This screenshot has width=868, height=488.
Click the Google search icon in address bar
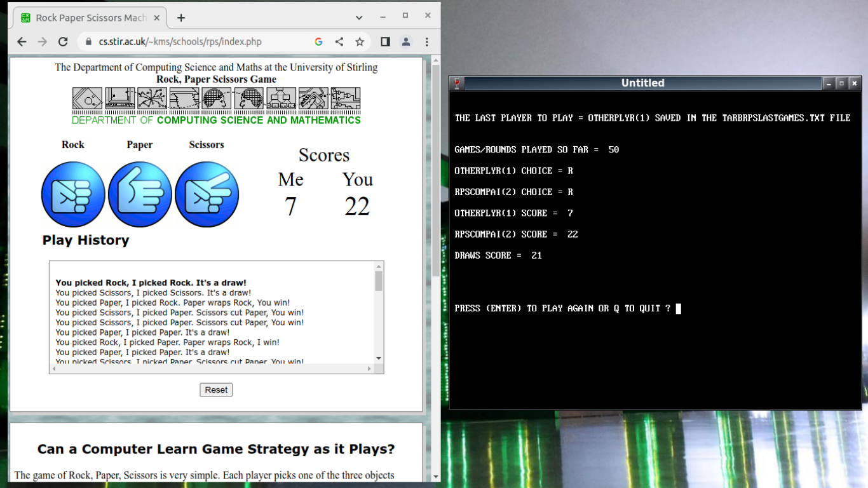(x=318, y=41)
